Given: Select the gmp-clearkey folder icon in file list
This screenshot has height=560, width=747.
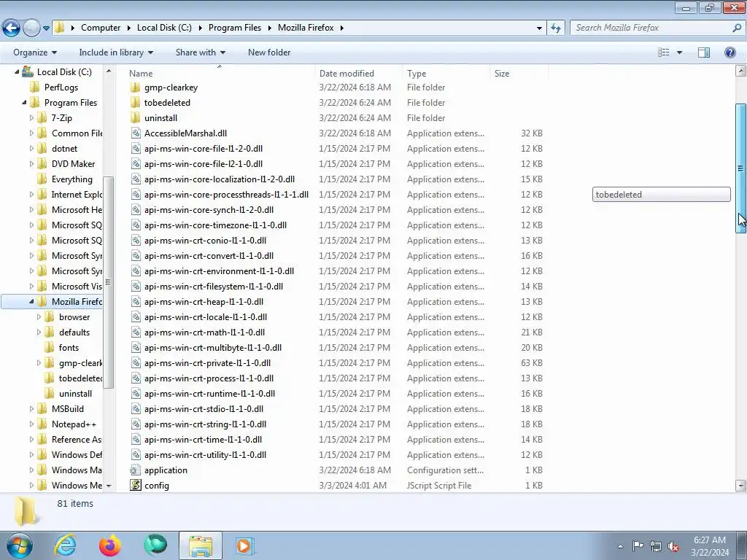Looking at the screenshot, I should click(x=135, y=87).
